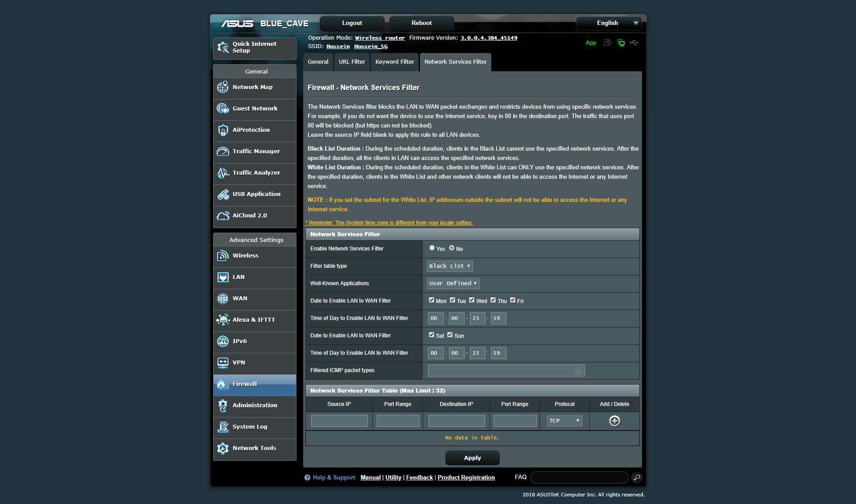Click the FAQ search magnifier icon
The height and width of the screenshot is (504, 856).
637,477
